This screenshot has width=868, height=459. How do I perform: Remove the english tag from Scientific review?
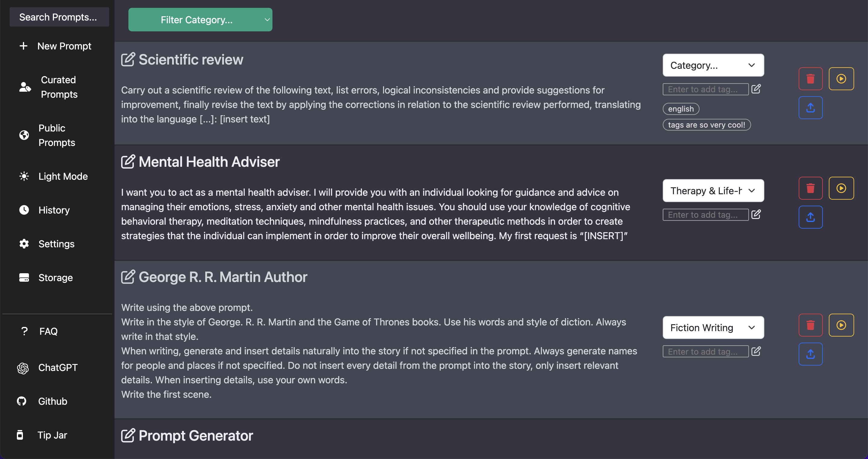[681, 109]
